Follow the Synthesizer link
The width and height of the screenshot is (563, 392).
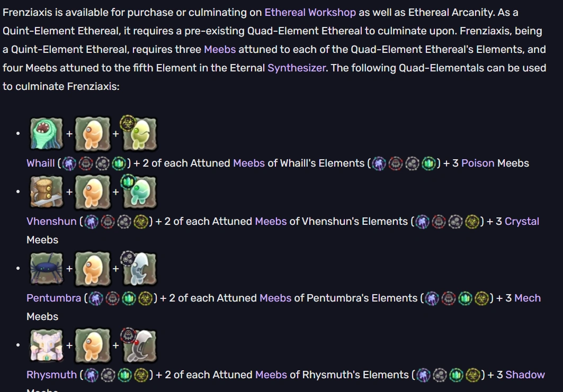297,68
